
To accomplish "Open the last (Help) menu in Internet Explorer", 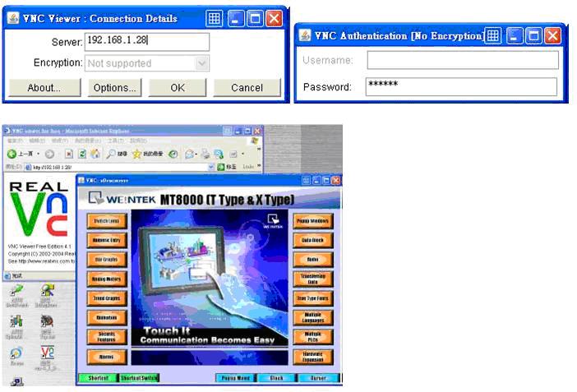I will [138, 141].
